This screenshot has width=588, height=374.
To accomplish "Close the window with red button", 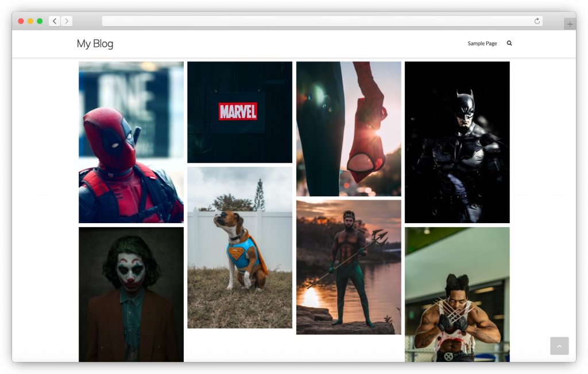I will 21,21.
